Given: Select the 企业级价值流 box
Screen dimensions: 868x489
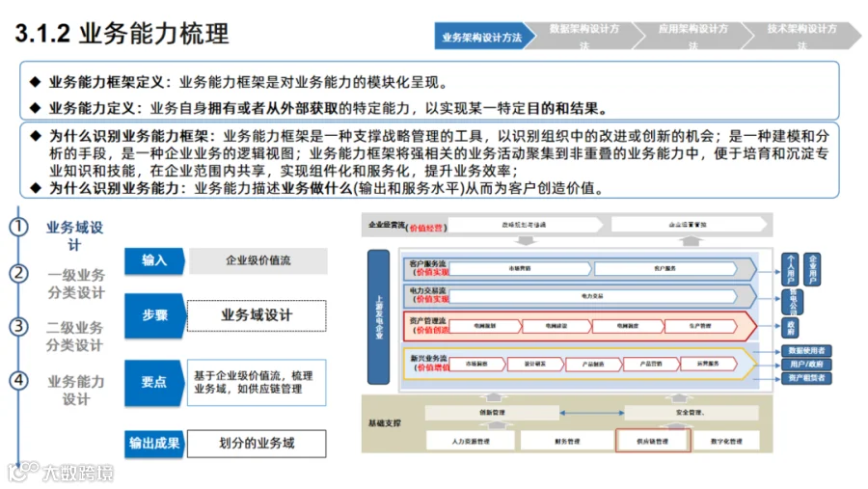Looking at the screenshot, I should (258, 260).
